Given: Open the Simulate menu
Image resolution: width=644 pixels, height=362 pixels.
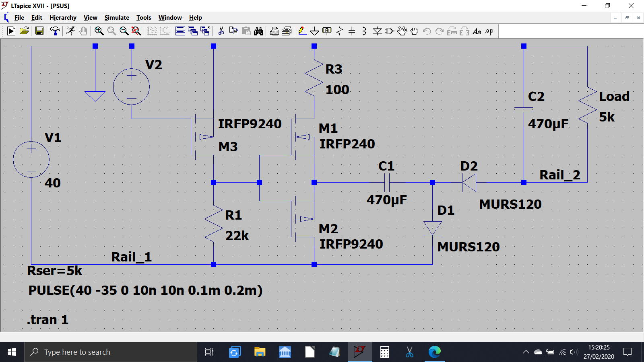Looking at the screenshot, I should click(117, 18).
